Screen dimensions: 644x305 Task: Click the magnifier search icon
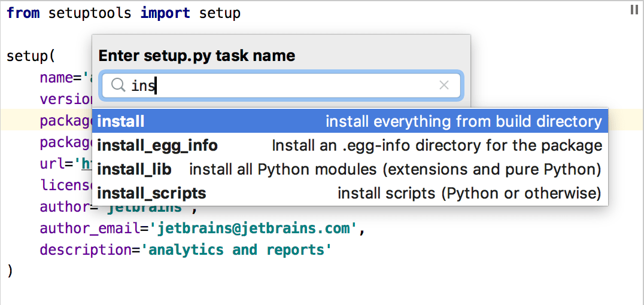(117, 86)
